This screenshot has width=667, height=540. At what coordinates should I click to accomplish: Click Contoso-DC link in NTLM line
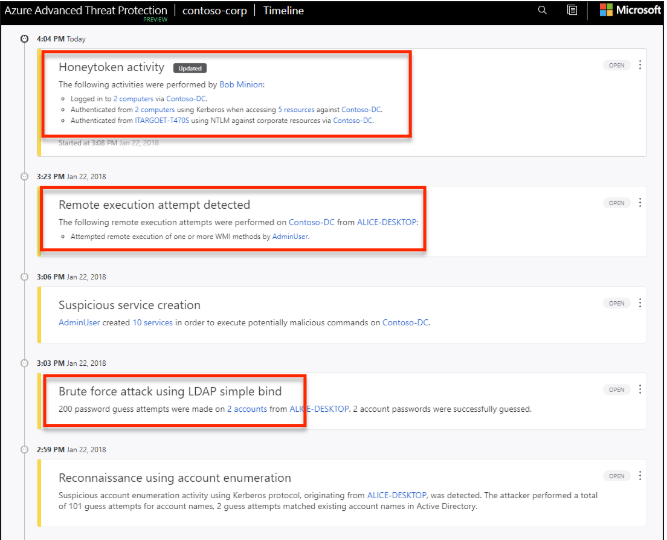point(353,121)
